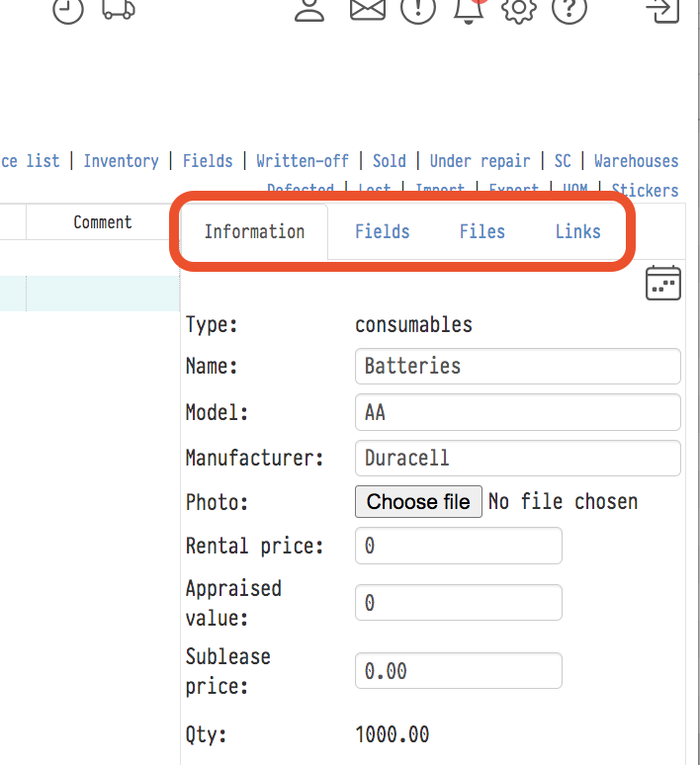700x765 pixels.
Task: Open the envelope messages icon
Action: coord(367,9)
